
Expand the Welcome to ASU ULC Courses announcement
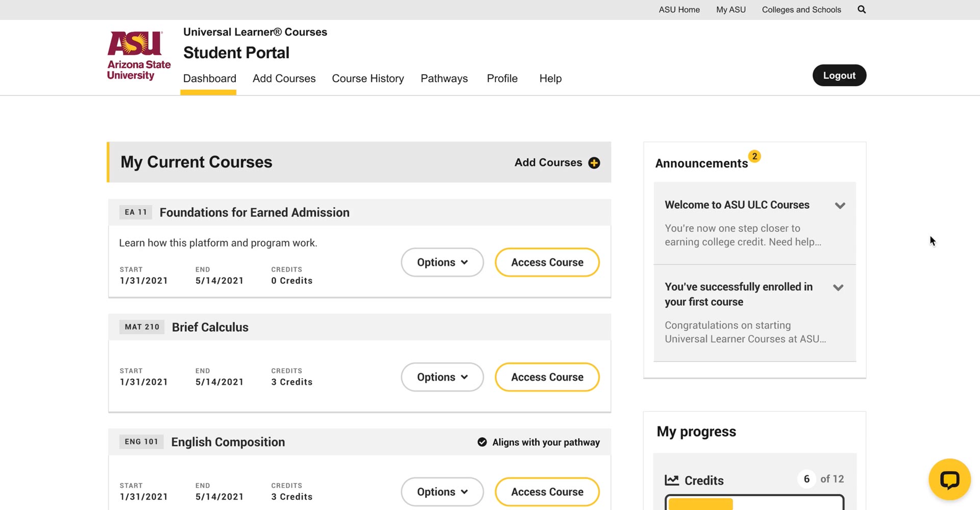840,205
